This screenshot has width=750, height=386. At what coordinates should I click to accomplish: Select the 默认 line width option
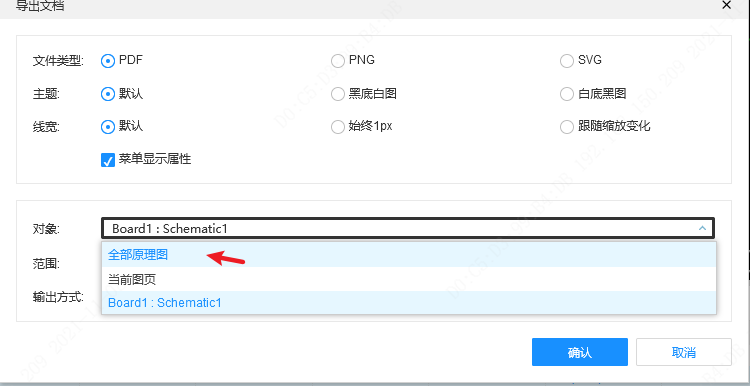click(x=108, y=127)
